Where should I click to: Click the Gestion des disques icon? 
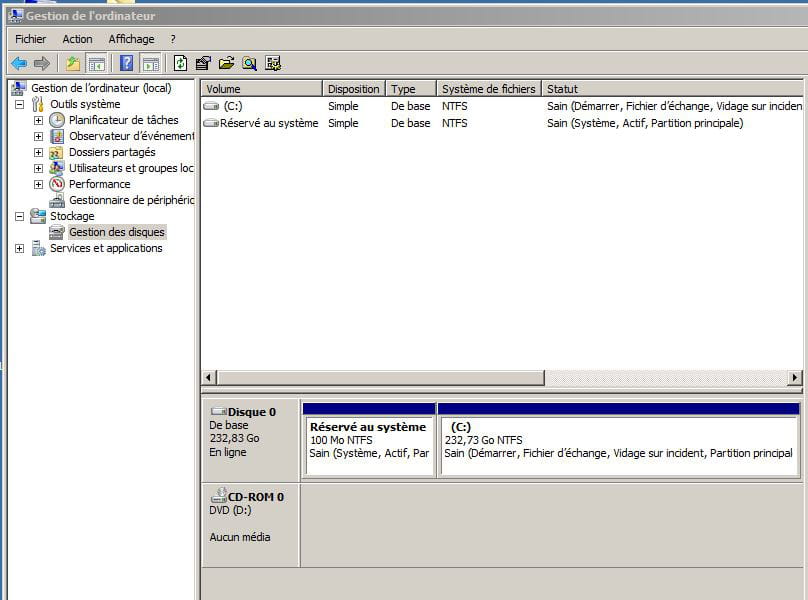click(x=57, y=232)
